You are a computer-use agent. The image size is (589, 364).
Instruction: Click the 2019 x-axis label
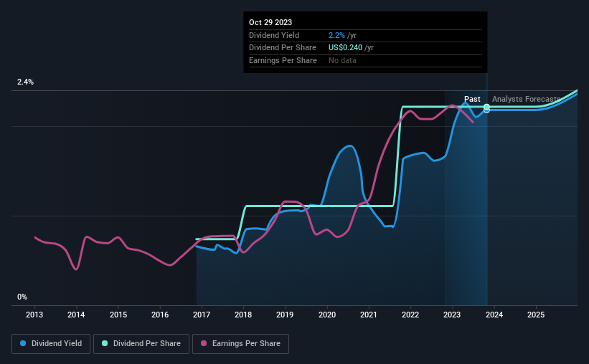(x=285, y=315)
